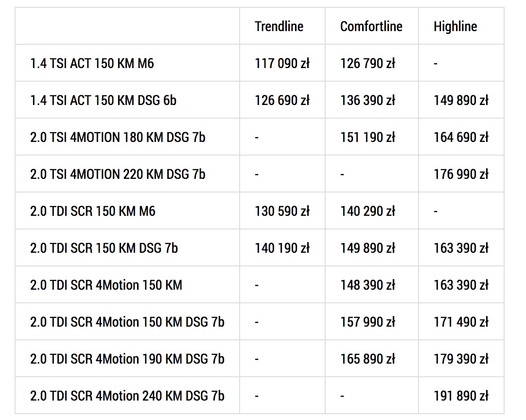Click the 117 090 zł price cell
526x420 pixels.
click(x=282, y=63)
